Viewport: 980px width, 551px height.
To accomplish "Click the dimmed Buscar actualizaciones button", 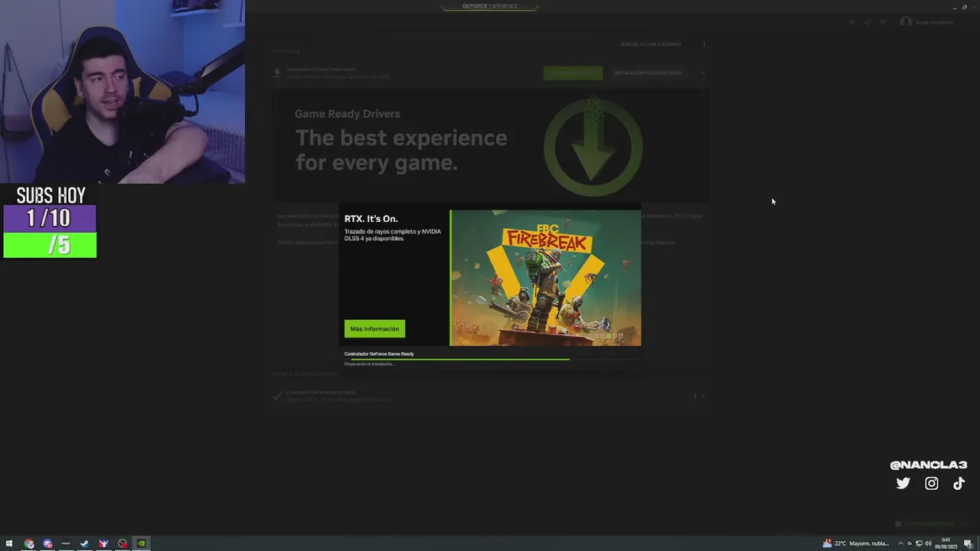I will pos(650,44).
